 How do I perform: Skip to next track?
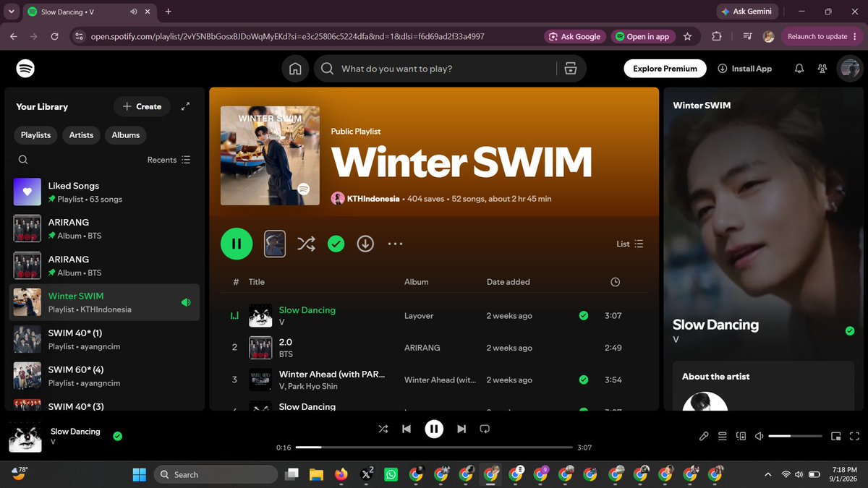coord(461,429)
